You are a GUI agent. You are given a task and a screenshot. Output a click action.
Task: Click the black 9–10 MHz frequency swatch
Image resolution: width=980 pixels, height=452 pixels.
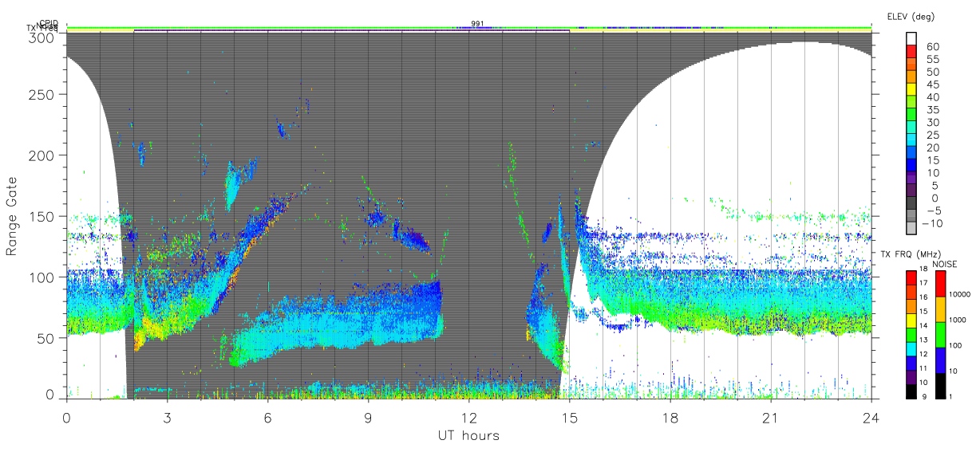910,391
